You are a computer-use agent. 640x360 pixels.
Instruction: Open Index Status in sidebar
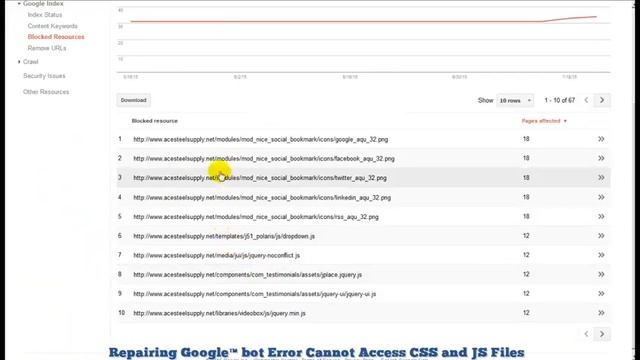click(x=45, y=15)
